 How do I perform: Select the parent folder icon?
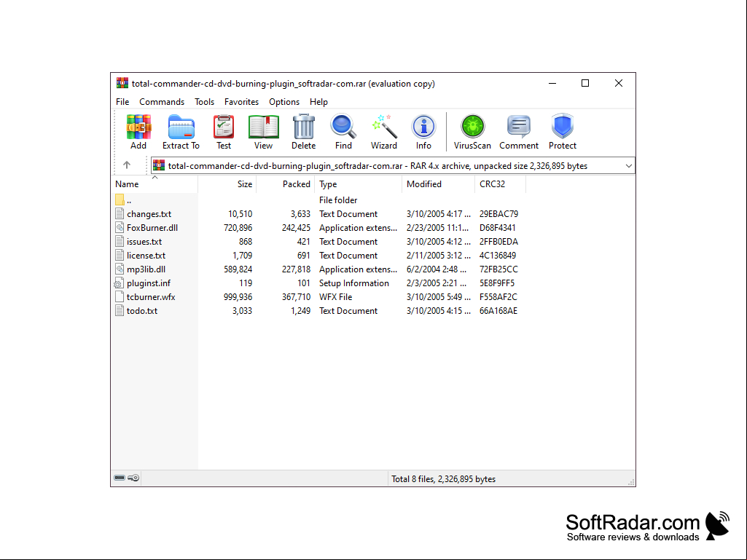pyautogui.click(x=120, y=200)
